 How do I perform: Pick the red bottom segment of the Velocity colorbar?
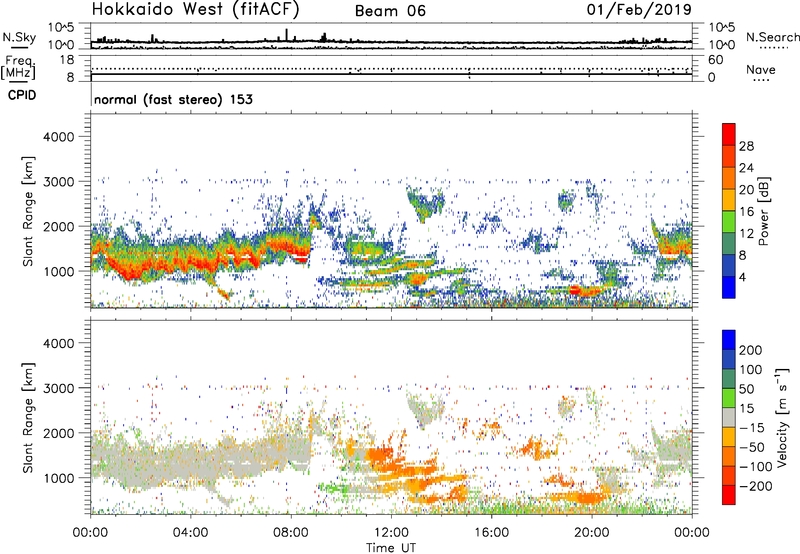[x=729, y=495]
